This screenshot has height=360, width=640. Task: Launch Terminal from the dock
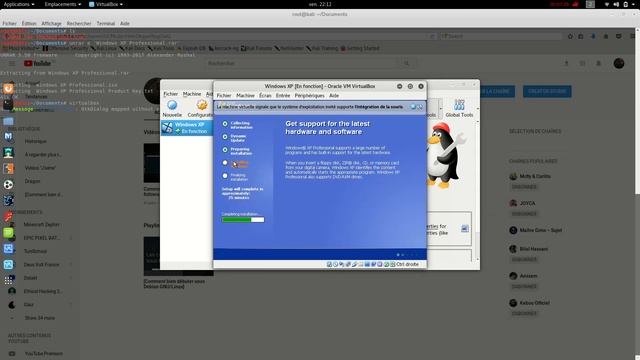click(x=9, y=104)
